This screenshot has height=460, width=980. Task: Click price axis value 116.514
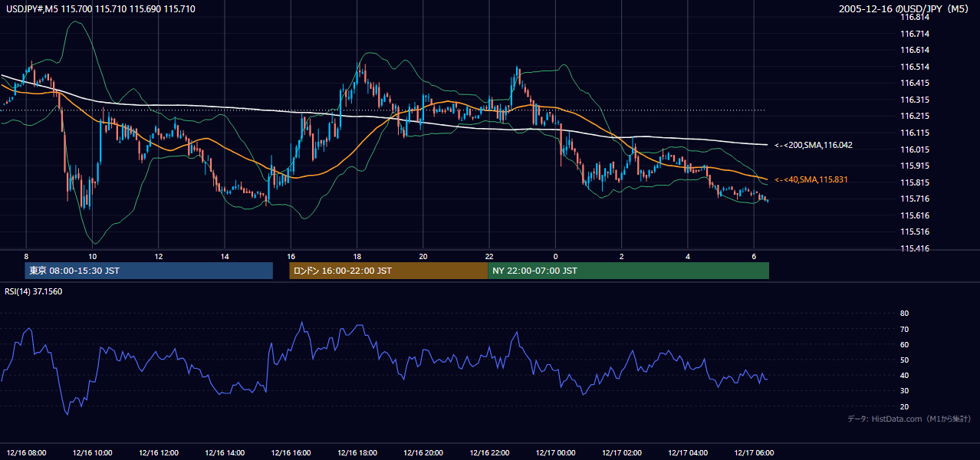[915, 67]
